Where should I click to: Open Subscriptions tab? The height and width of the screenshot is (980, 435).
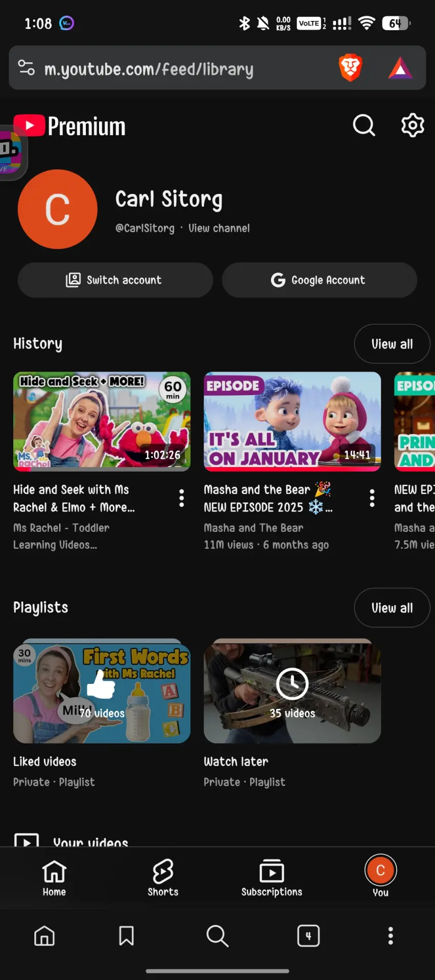click(272, 878)
